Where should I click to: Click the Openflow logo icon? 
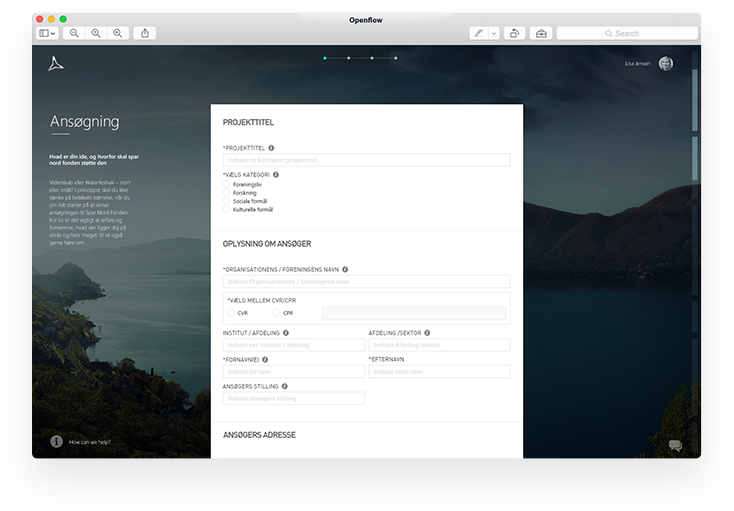pyautogui.click(x=56, y=64)
